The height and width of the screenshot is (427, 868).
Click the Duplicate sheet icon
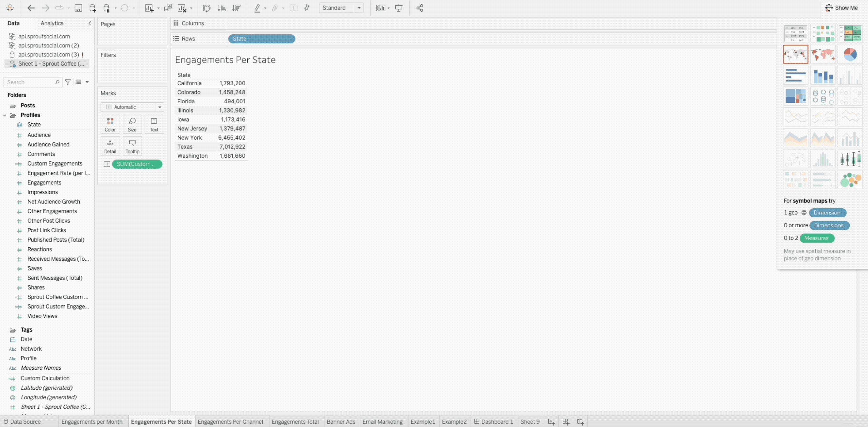click(x=168, y=8)
